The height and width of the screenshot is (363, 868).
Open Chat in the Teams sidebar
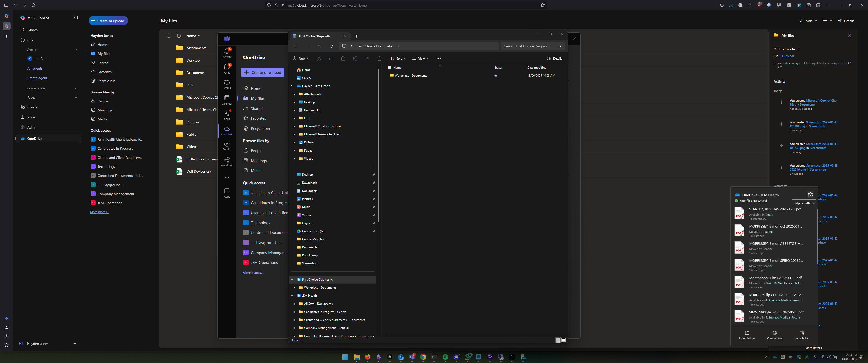pos(227,68)
